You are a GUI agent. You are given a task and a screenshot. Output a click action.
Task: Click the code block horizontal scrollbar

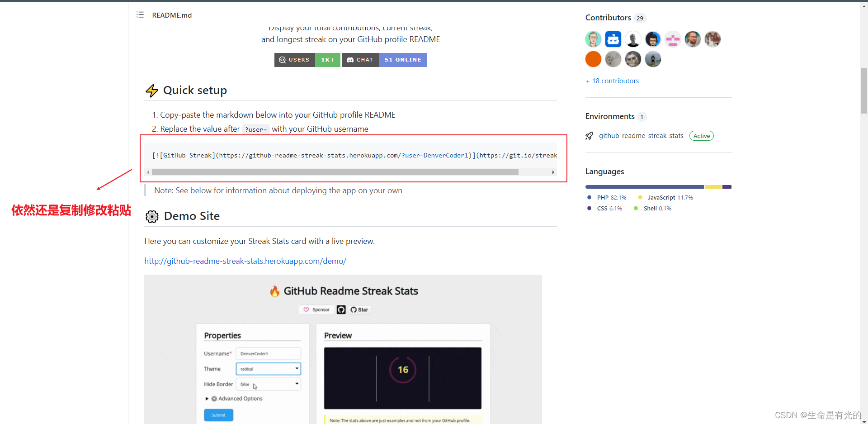click(335, 172)
